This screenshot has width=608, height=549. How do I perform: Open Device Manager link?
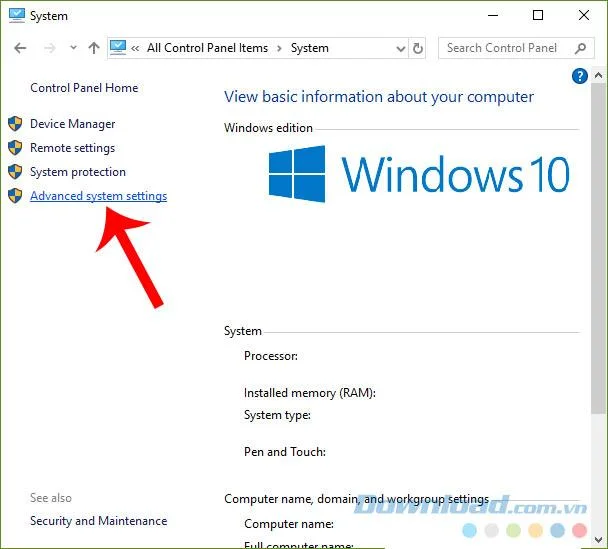point(73,124)
